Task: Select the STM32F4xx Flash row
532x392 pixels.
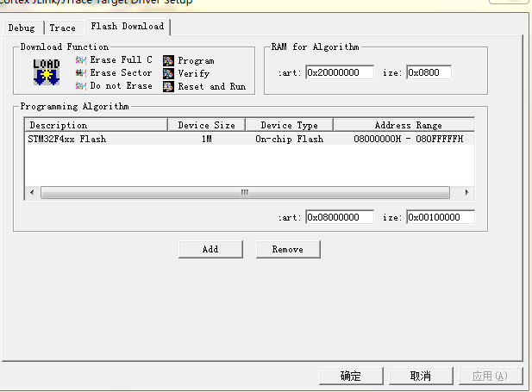Action: [x=249, y=139]
